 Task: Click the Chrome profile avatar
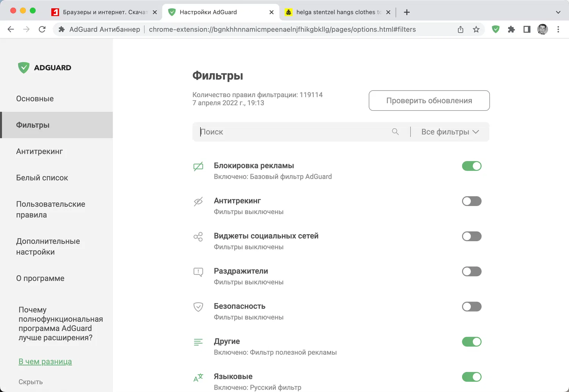[x=542, y=29]
